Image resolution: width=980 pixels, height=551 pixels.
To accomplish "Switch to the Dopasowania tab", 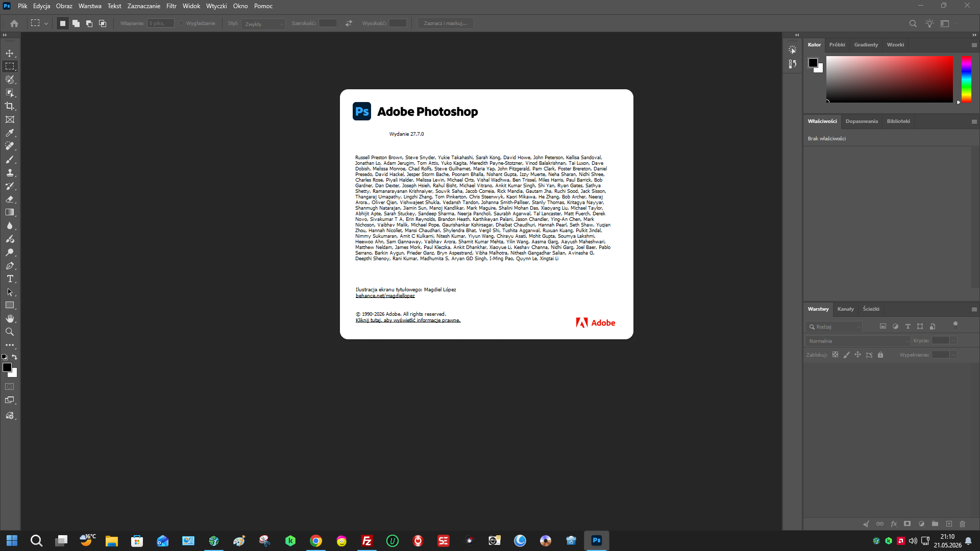I will [862, 121].
